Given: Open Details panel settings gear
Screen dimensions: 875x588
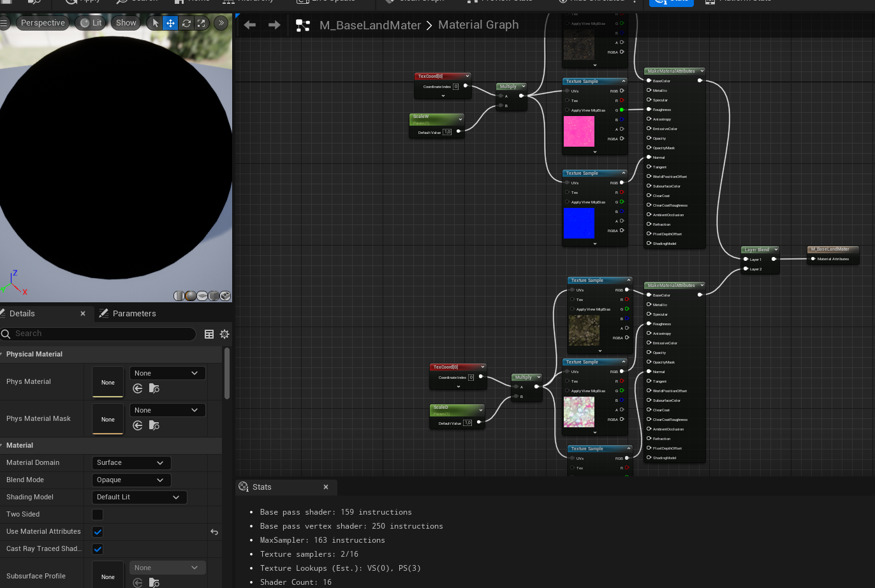Looking at the screenshot, I should [224, 334].
